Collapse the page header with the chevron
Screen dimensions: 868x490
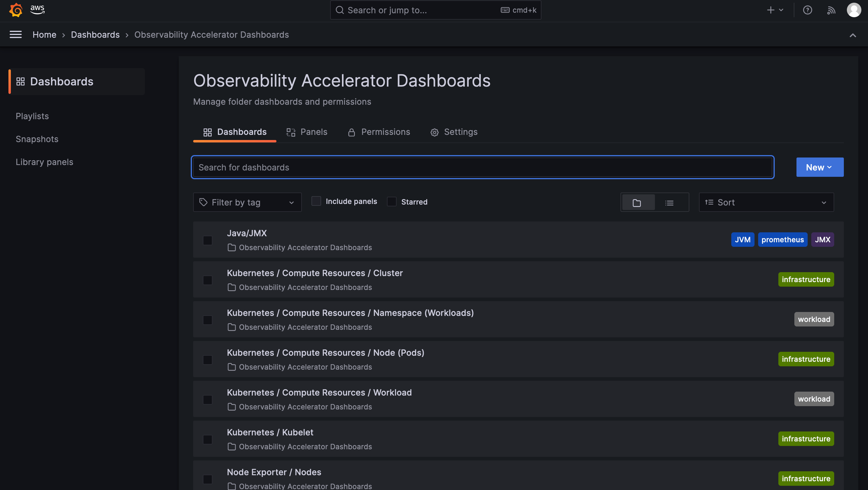click(x=853, y=35)
